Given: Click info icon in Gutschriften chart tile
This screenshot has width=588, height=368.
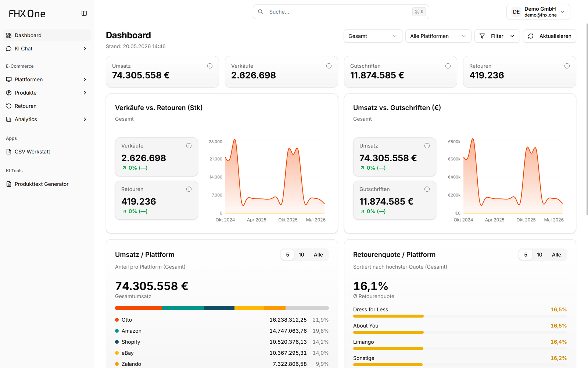Looking at the screenshot, I should tap(427, 189).
